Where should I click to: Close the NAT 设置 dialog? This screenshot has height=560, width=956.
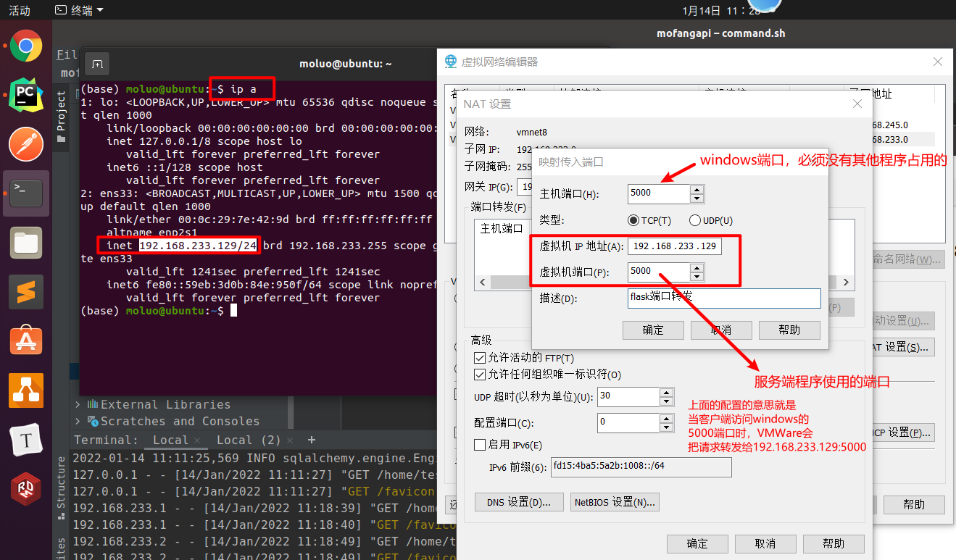tap(857, 104)
